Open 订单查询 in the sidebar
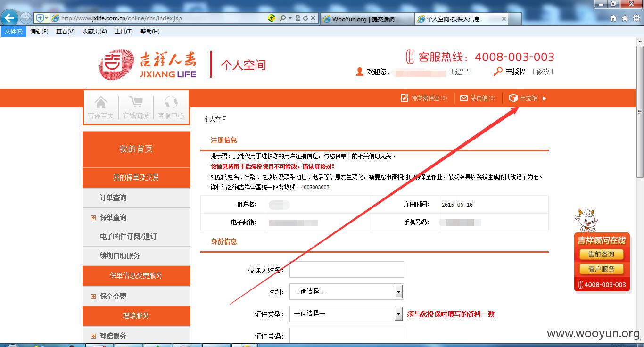The height and width of the screenshot is (347, 644). click(113, 198)
